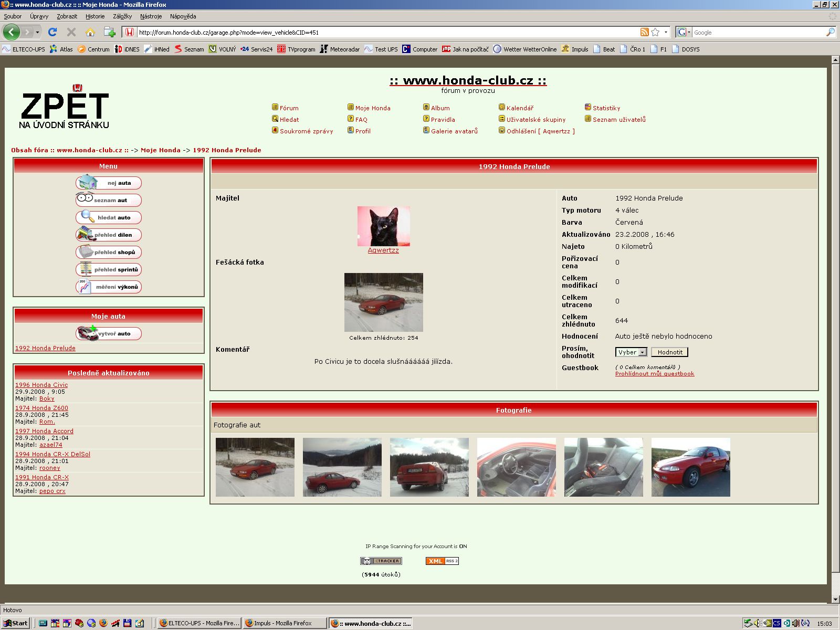Expand the 'Vyber' rating dropdown
The height and width of the screenshot is (630, 840).
(631, 352)
